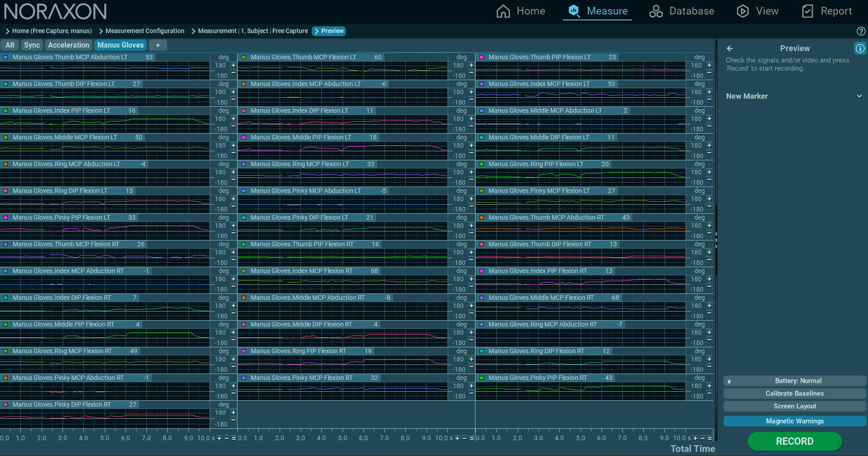868x456 pixels.
Task: Select the Index PIP Flexion RT channel label
Action: (538, 271)
